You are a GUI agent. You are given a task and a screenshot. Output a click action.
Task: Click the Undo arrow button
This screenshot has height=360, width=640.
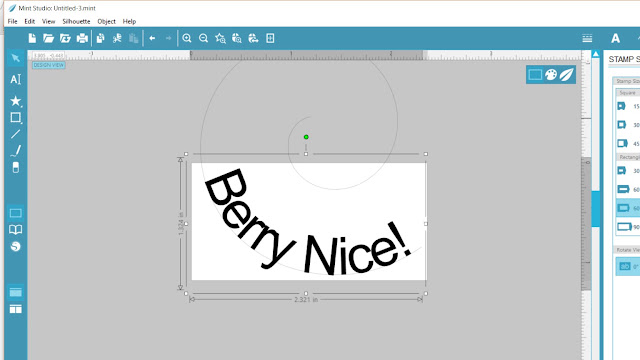(152, 38)
